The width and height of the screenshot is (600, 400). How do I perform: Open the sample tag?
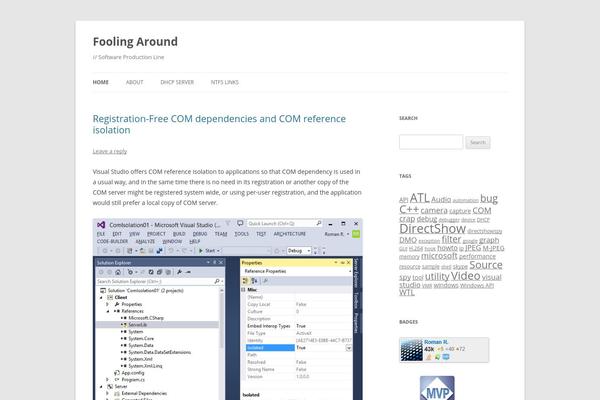coord(430,266)
